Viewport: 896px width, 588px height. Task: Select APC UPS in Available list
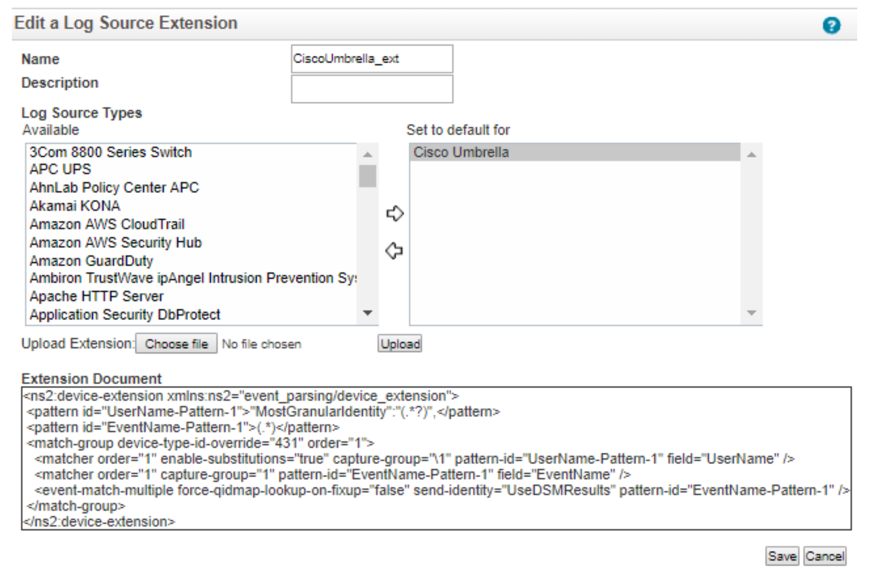(x=190, y=169)
